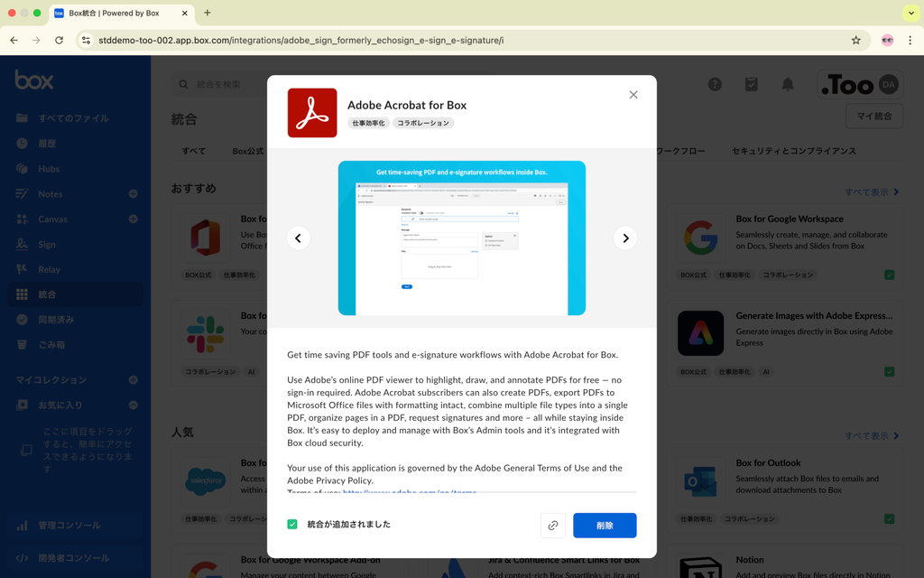Click the Box logo in sidebar
Viewport: 924px width, 578px height.
click(34, 80)
